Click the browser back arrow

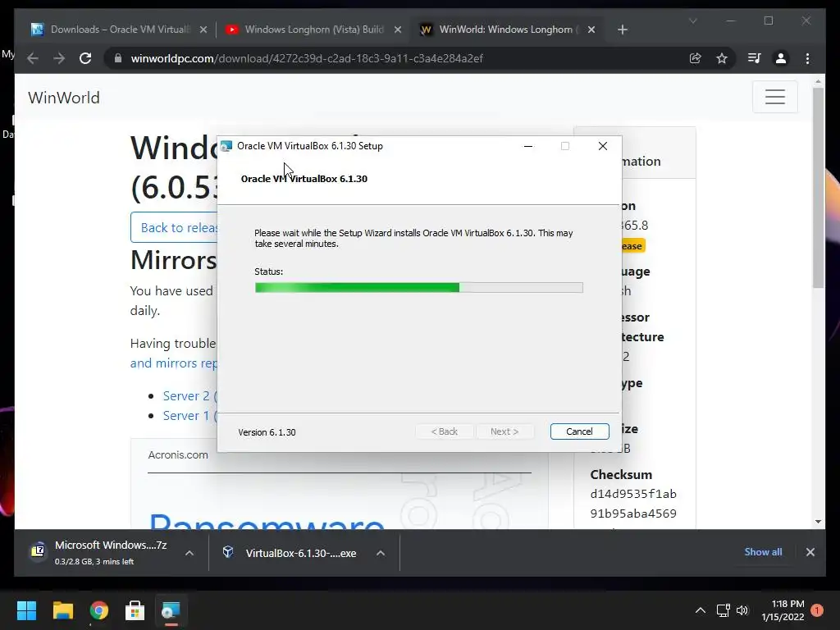[33, 58]
